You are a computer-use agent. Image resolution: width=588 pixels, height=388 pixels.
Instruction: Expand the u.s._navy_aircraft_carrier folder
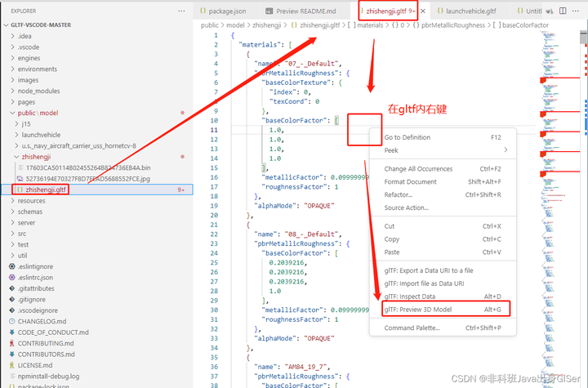click(x=16, y=145)
